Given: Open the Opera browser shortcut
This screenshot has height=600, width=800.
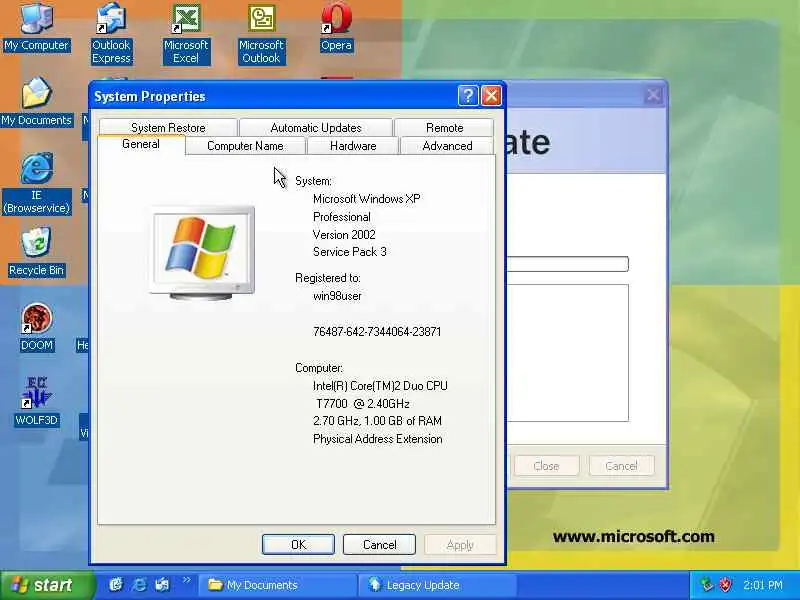Looking at the screenshot, I should point(336,28).
